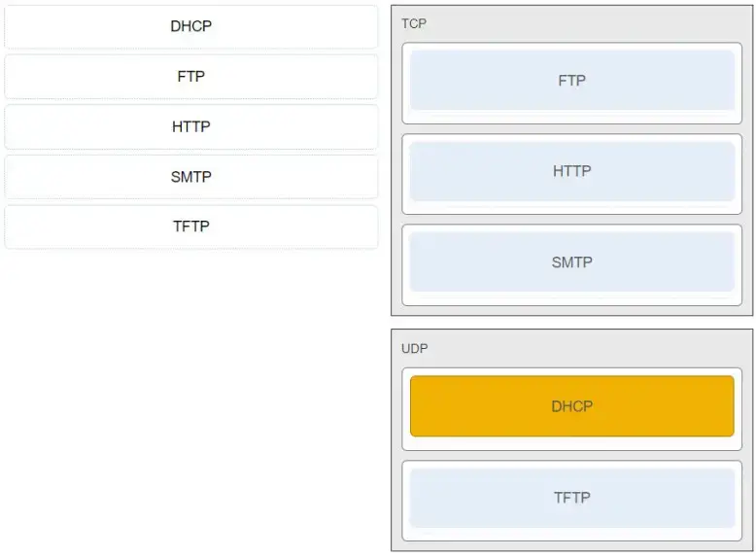Click the white slot frame around TCP's FTP tile
This screenshot has width=756, height=557.
point(571,118)
